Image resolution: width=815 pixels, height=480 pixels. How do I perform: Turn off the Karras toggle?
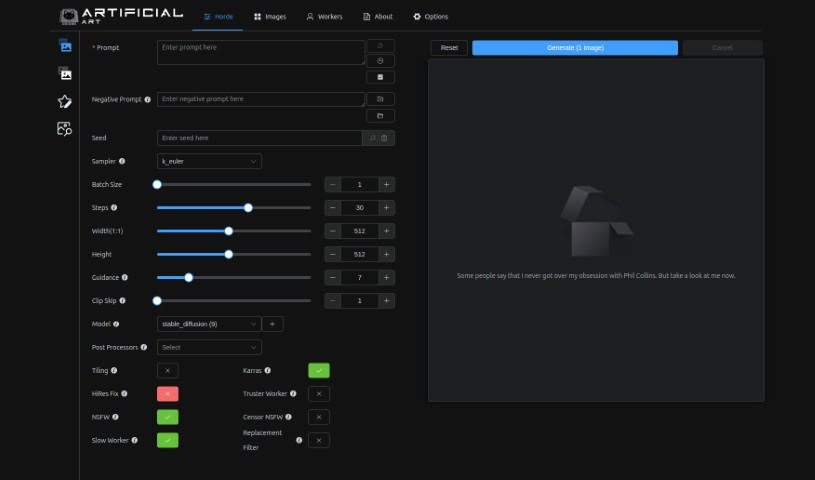pos(319,370)
